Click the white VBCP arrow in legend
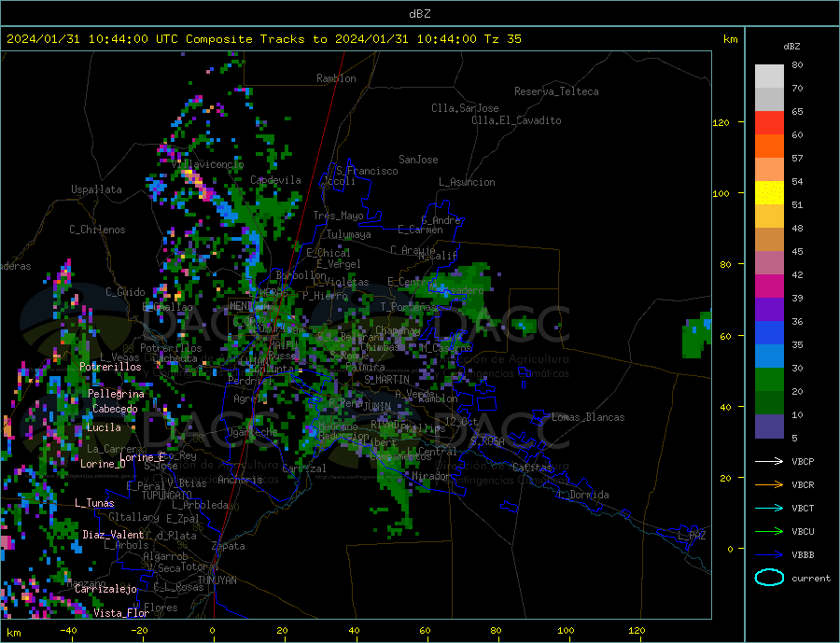This screenshot has height=643, width=840. pyautogui.click(x=769, y=461)
